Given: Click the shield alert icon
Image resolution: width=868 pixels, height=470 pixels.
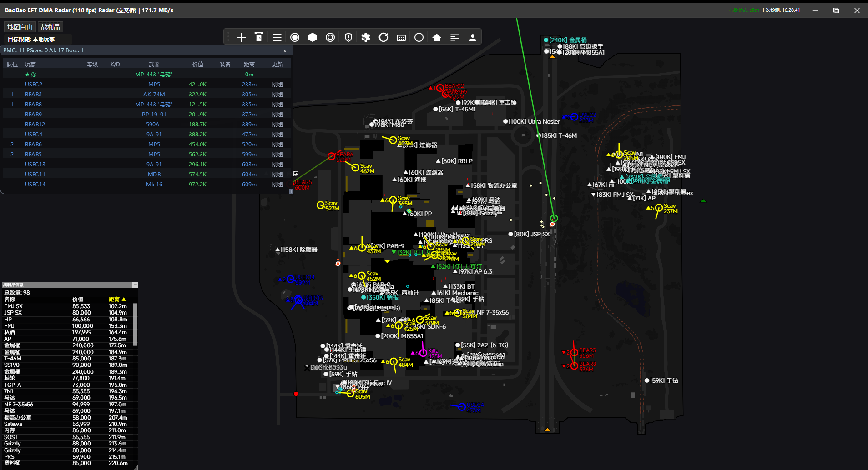Looking at the screenshot, I should click(x=348, y=37).
